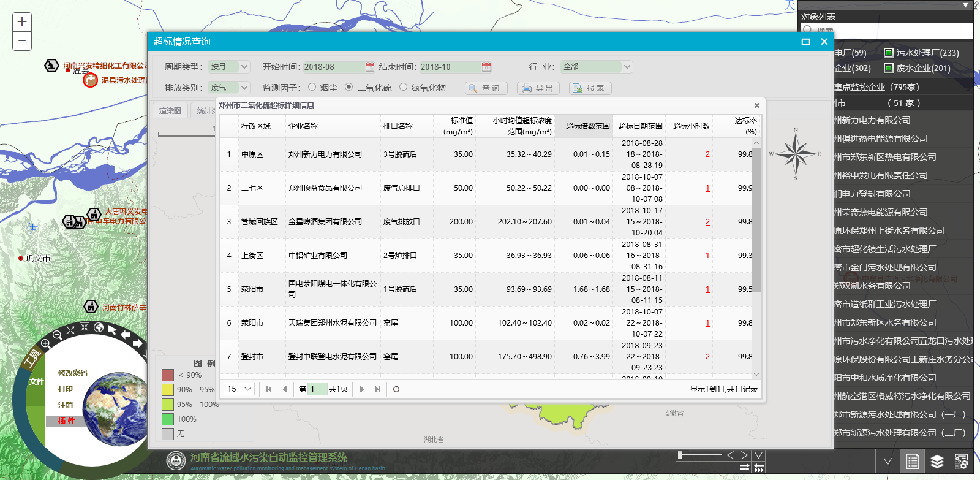Viewport: 980px width, 480px height.
Task: Open the start time calendar picker
Action: tap(370, 67)
